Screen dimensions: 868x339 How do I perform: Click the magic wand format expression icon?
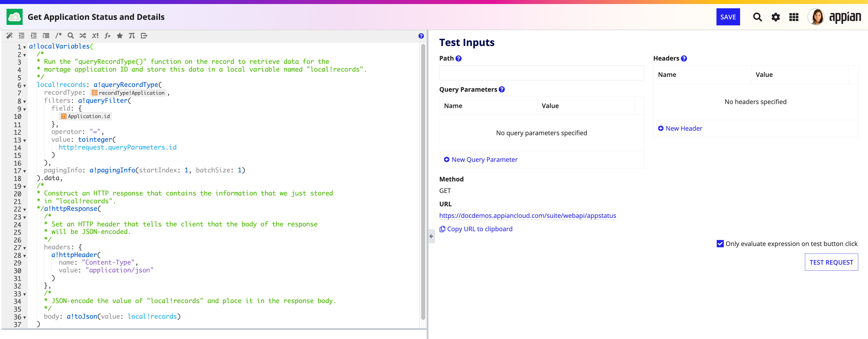point(10,36)
